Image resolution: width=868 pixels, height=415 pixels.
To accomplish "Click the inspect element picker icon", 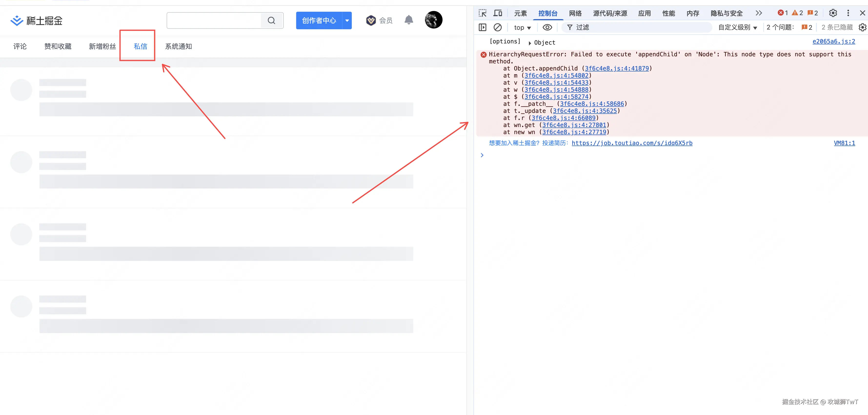I will click(x=483, y=13).
